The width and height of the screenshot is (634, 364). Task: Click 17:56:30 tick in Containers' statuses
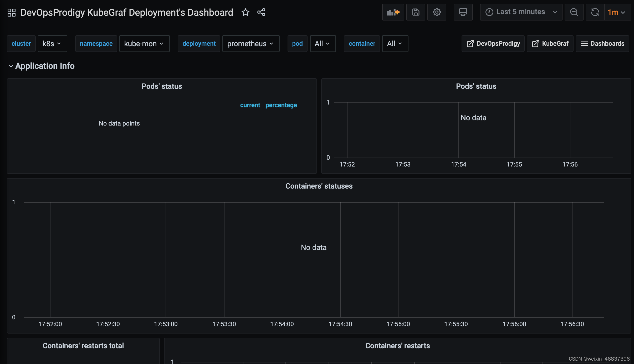click(572, 324)
